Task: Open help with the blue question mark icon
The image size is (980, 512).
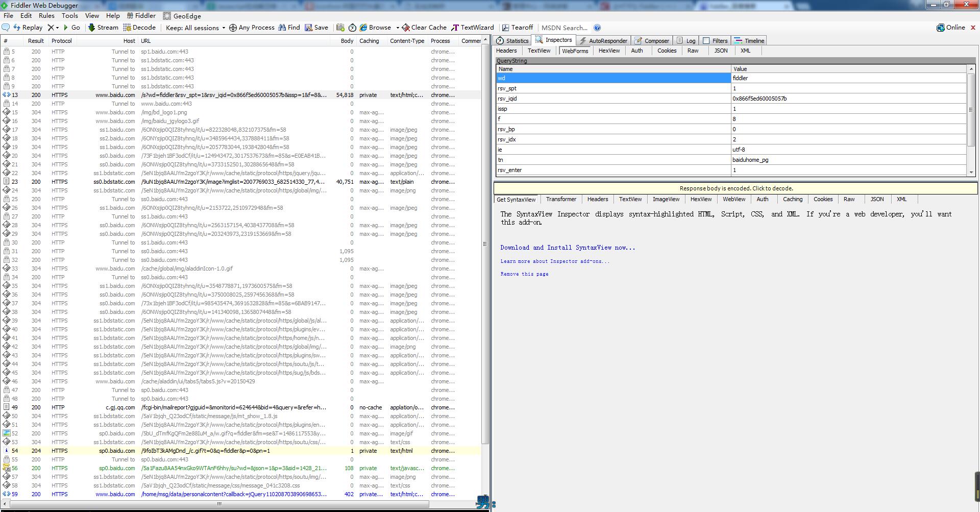Action: (597, 28)
